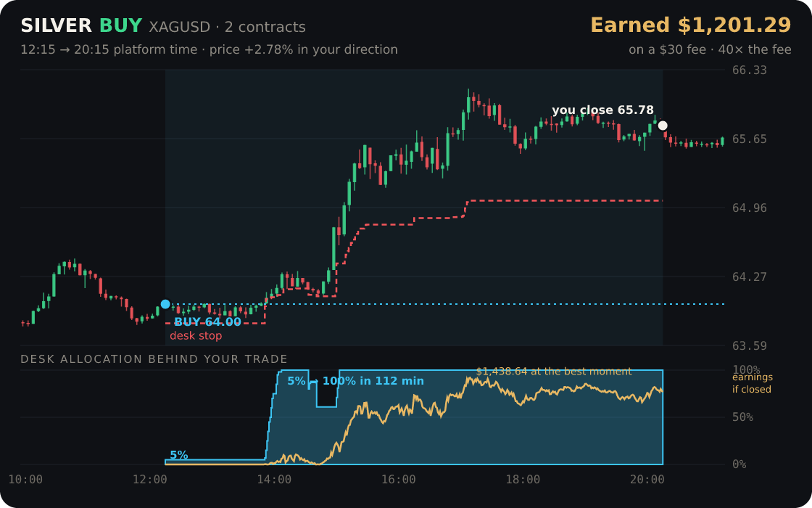Click the '5% → 100% in 112 min' annotation
The width and height of the screenshot is (812, 508).
(355, 381)
